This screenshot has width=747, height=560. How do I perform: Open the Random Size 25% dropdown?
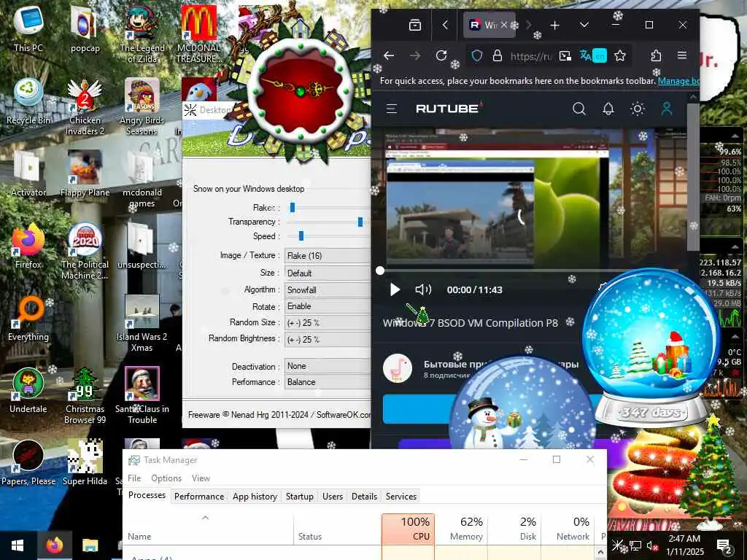(x=328, y=323)
